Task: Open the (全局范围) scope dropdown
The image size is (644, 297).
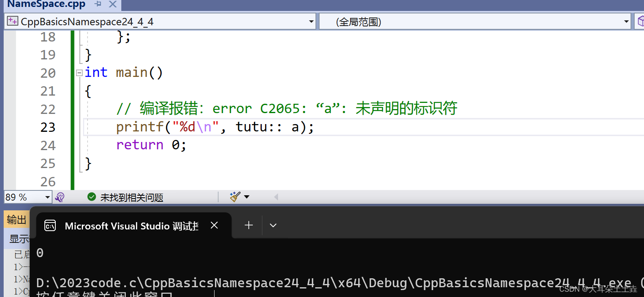Action: (x=626, y=22)
